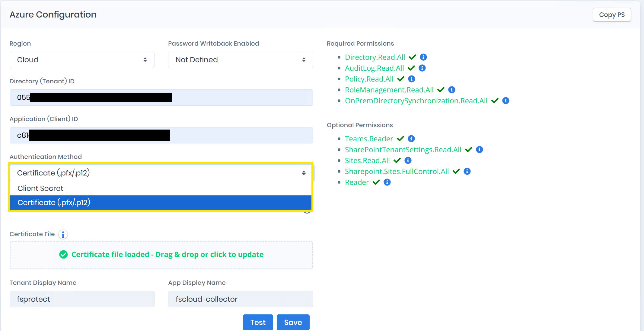Screen dimensions: 644x331
Task: Show info for the Reader permission
Action: [x=387, y=182]
